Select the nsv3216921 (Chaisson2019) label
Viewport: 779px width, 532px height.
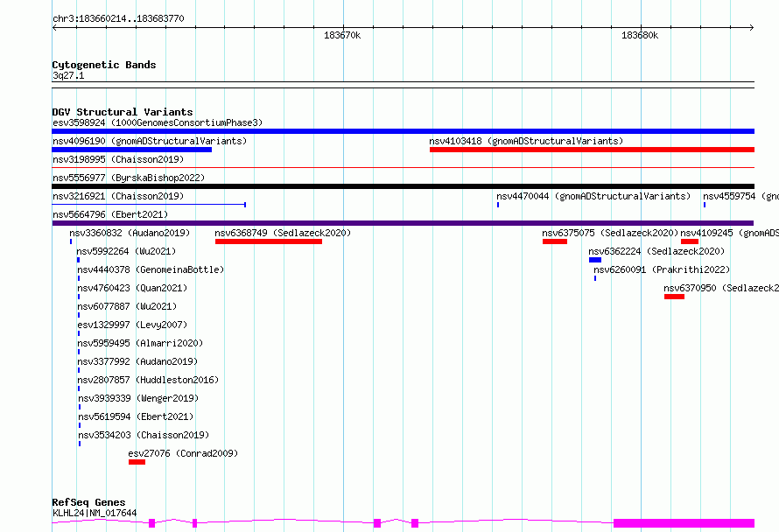point(118,196)
